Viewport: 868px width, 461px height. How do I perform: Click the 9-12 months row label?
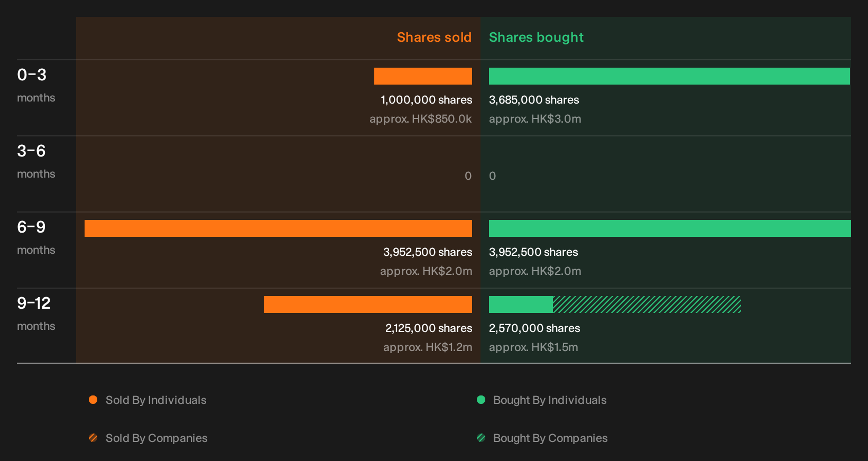point(36,314)
